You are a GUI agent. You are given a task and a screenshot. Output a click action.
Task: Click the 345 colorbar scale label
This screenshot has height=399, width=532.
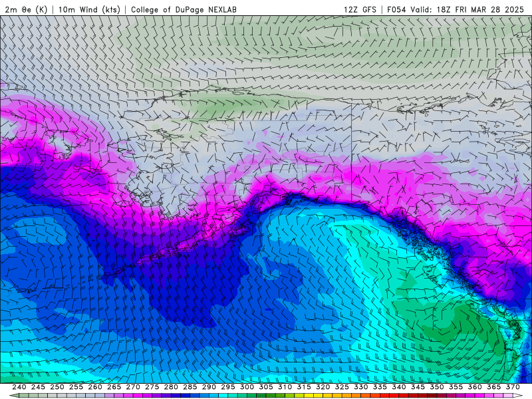pos(418,387)
